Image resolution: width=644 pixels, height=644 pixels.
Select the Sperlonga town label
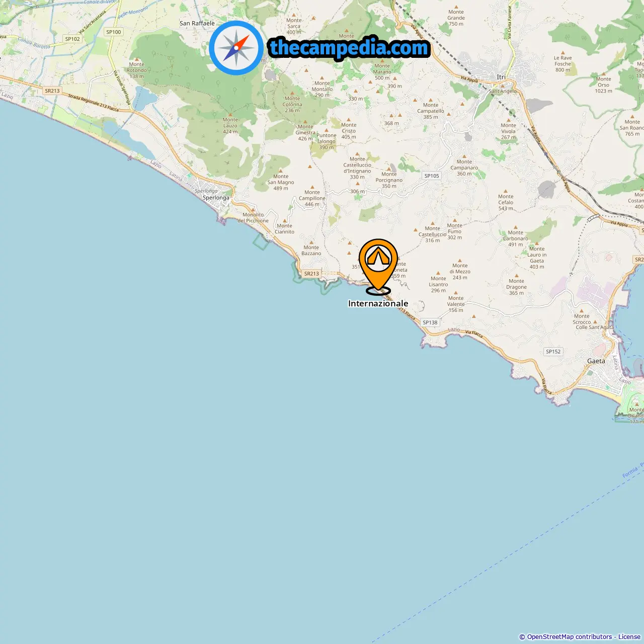(216, 198)
